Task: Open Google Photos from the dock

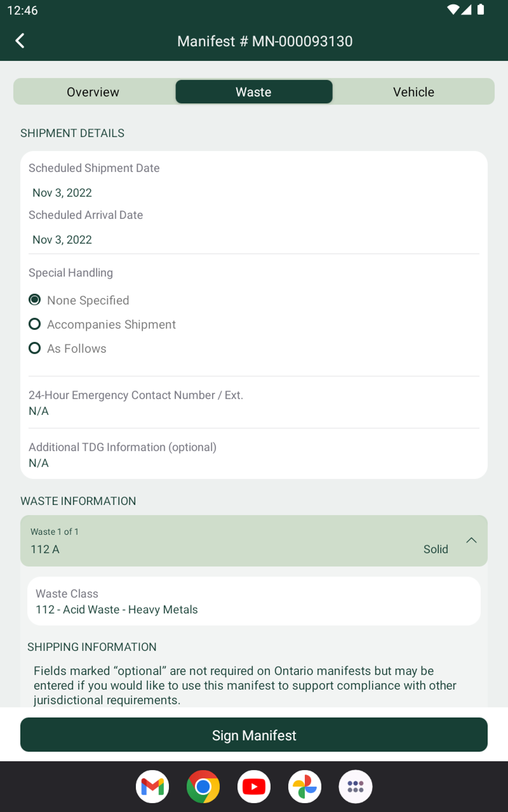Action: 305,787
